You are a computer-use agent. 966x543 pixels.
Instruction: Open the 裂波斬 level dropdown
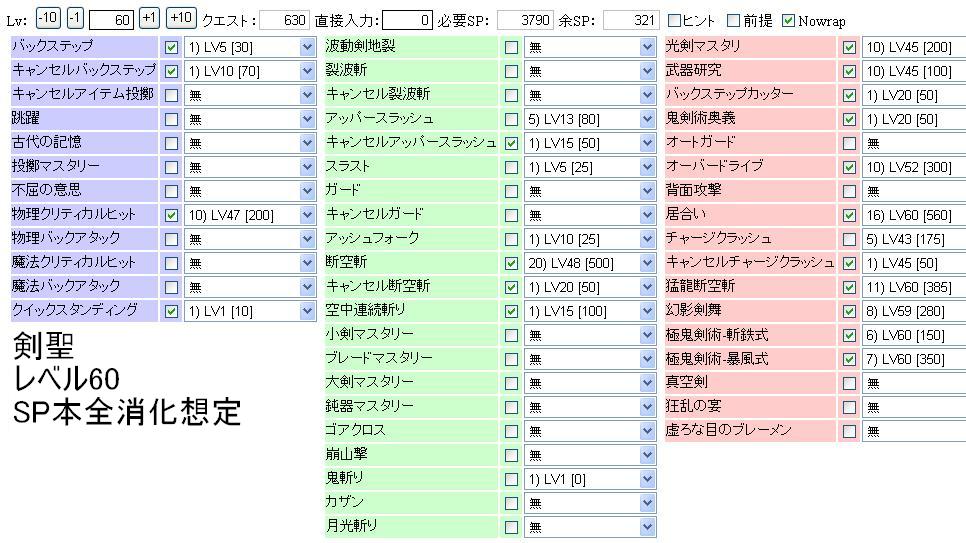(590, 71)
